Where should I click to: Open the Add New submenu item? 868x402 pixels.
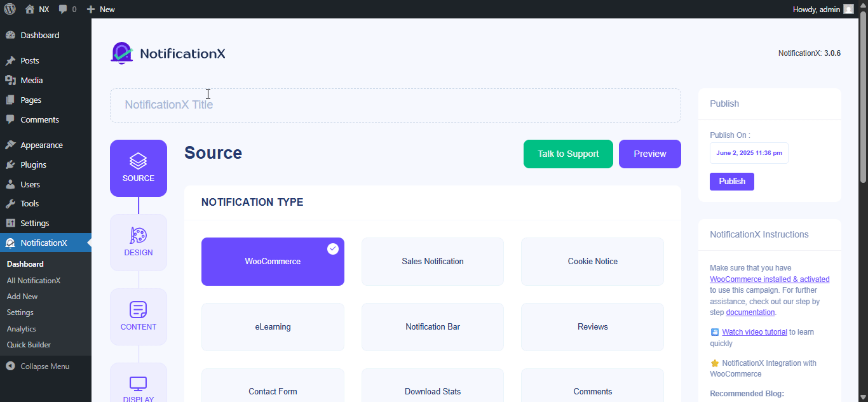(x=22, y=297)
